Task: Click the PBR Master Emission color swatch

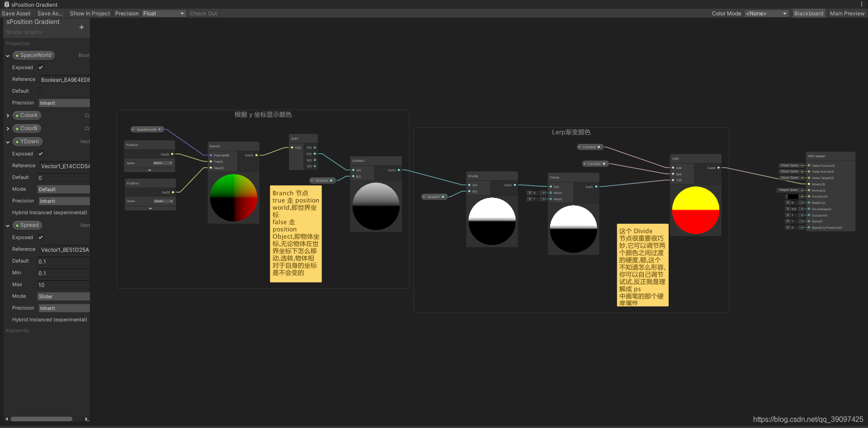Action: click(793, 197)
